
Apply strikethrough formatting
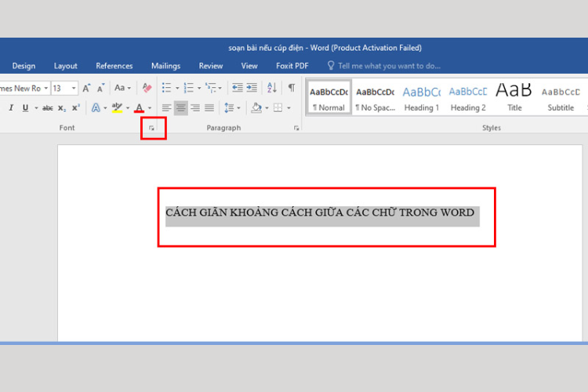(47, 108)
